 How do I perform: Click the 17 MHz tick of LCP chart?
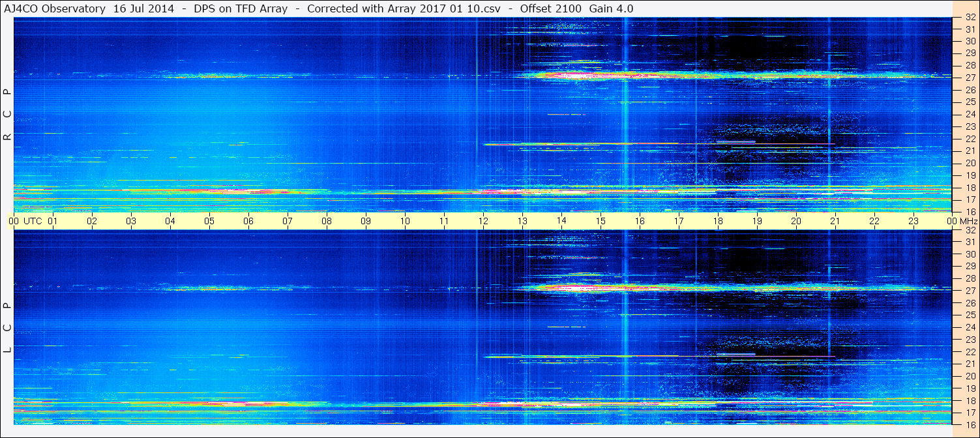970,413
